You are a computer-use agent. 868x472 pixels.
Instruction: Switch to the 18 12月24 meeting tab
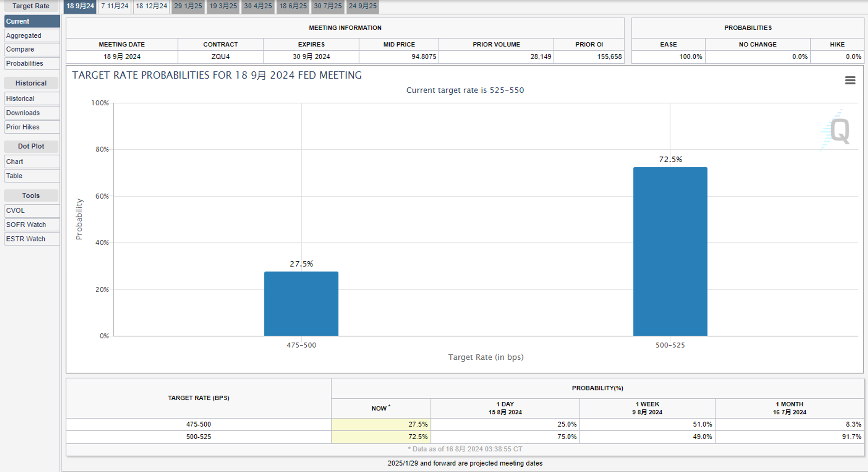coord(151,6)
